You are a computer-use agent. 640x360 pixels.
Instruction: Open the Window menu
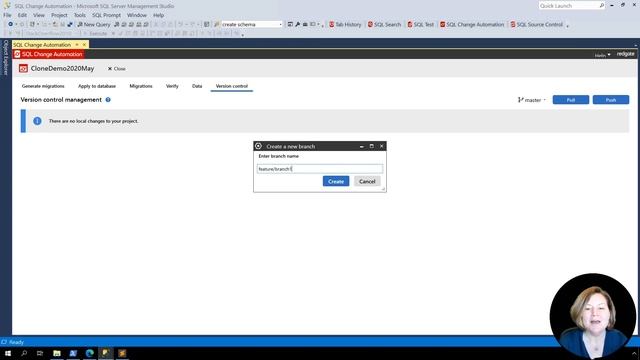click(x=137, y=15)
